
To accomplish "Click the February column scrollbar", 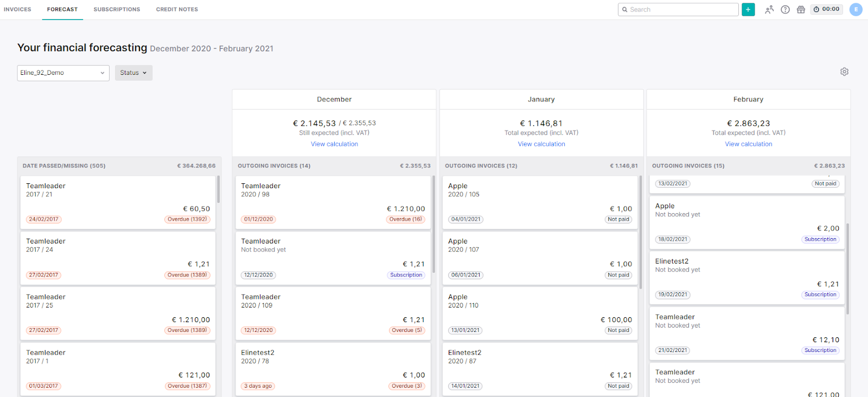I will pos(848,268).
